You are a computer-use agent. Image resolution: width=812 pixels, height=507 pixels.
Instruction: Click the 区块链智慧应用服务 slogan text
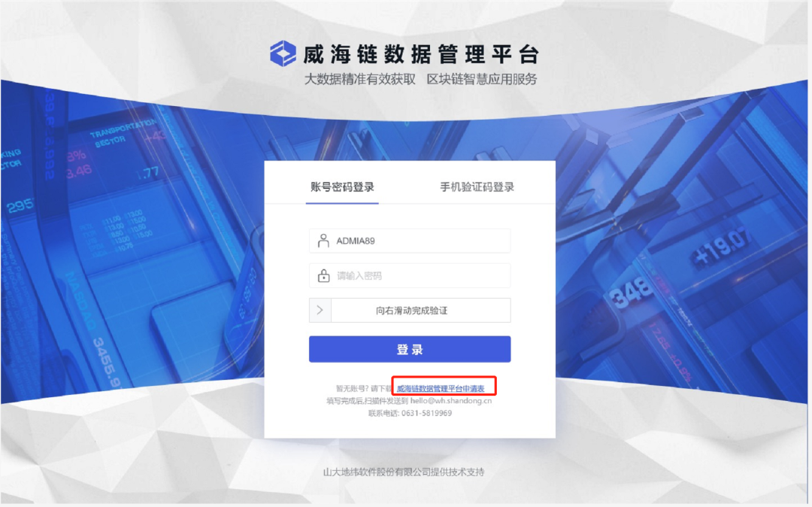pyautogui.click(x=482, y=79)
